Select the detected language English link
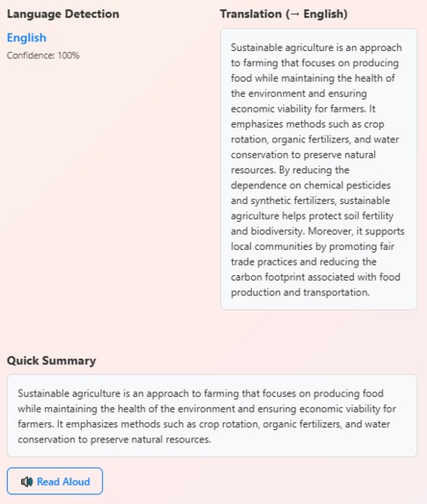 26,38
